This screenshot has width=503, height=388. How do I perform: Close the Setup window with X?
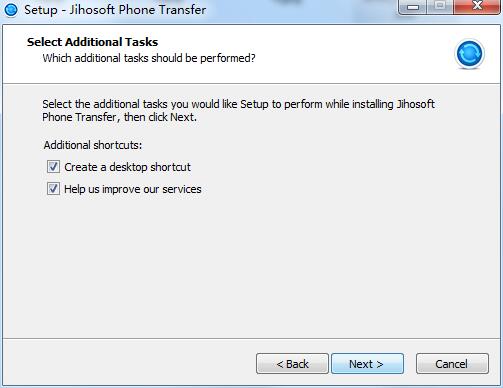(x=477, y=6)
